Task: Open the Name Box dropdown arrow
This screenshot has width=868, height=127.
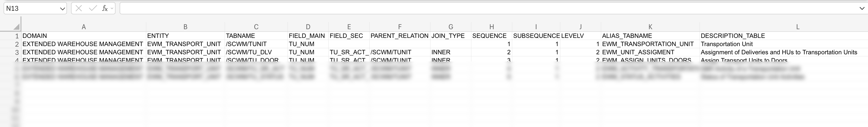Action: tap(62, 9)
